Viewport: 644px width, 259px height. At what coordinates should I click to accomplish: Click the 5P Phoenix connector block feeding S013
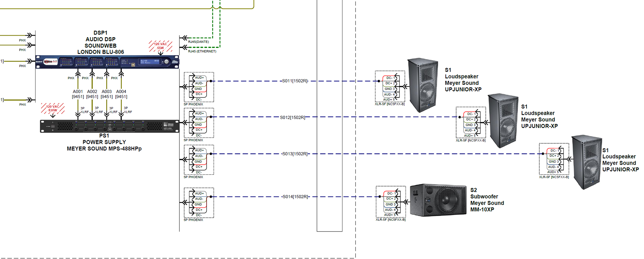tap(199, 160)
